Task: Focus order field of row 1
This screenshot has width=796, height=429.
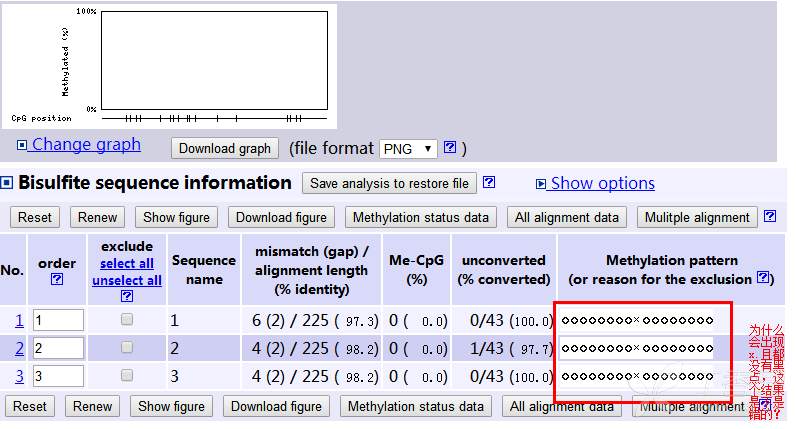Action: pyautogui.click(x=58, y=320)
